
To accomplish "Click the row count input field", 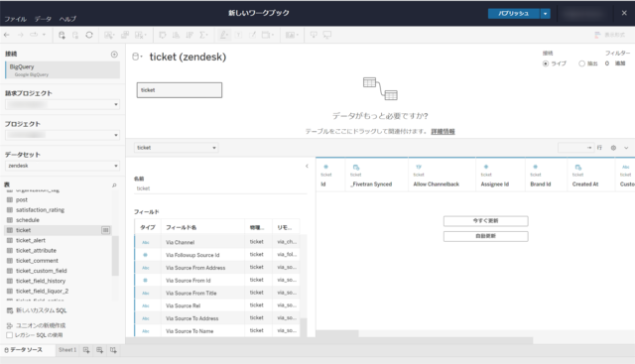I will [575, 148].
